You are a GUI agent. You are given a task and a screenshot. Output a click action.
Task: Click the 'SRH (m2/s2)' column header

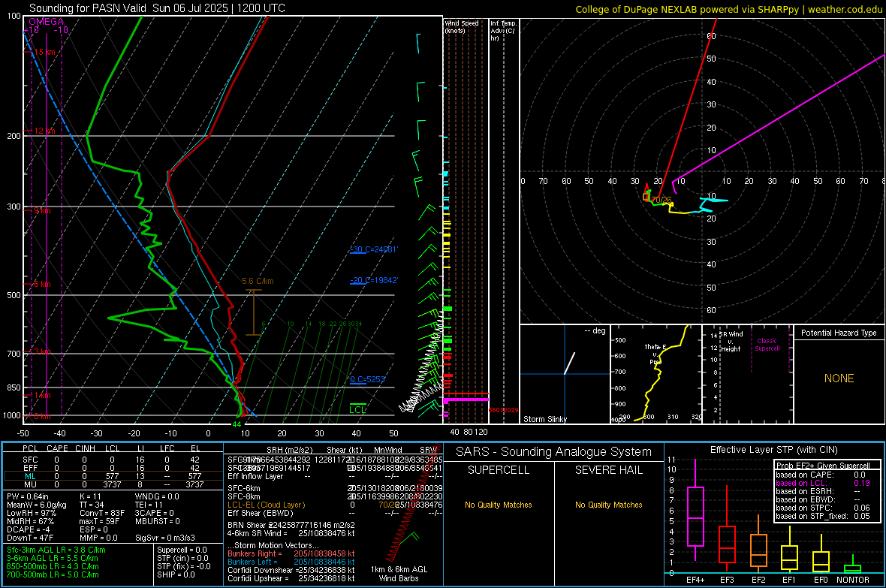289,450
